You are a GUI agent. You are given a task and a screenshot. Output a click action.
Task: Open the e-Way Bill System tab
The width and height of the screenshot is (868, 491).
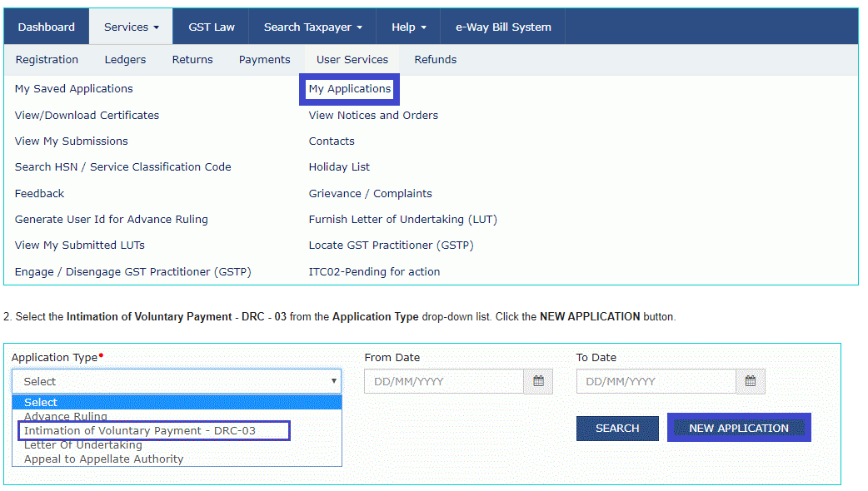click(x=503, y=27)
